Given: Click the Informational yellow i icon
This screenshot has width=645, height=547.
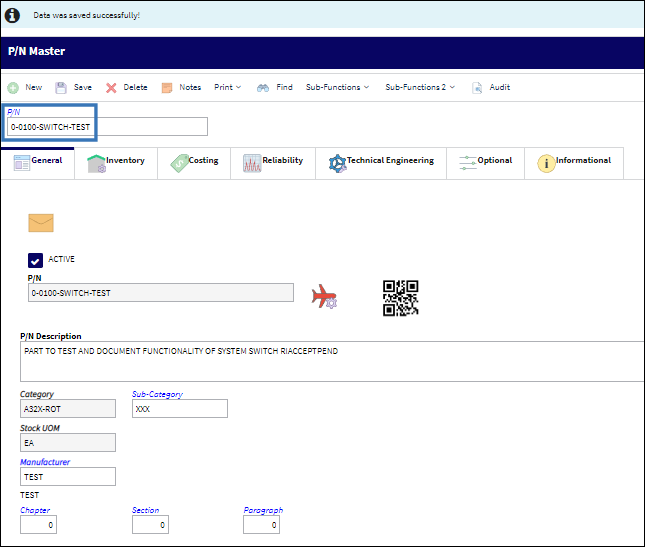Looking at the screenshot, I should [546, 163].
